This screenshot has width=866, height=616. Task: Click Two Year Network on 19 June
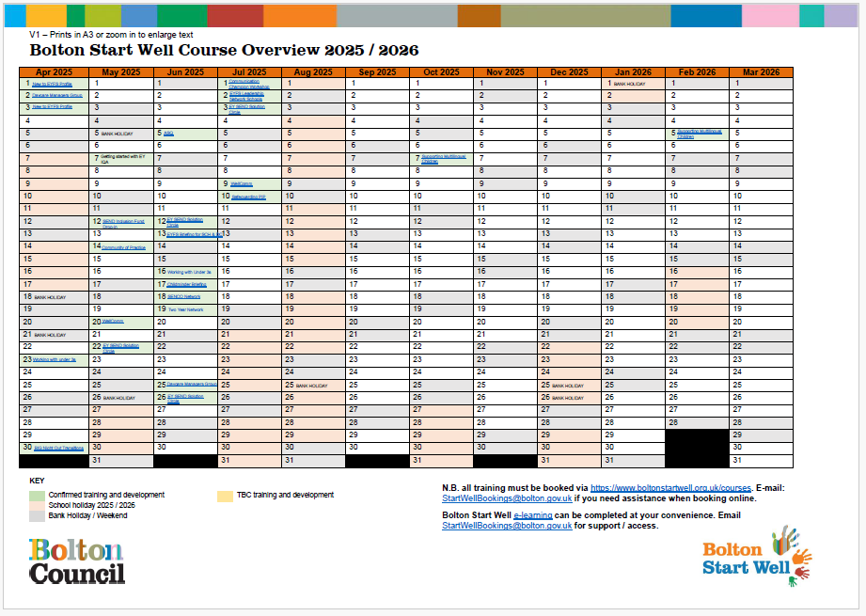tap(185, 310)
